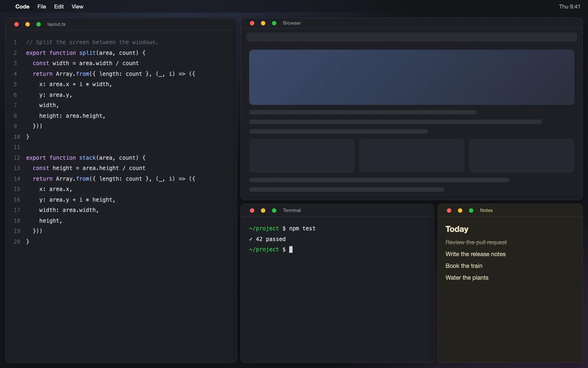The height and width of the screenshot is (368, 588).
Task: Select the "Water the plants" note
Action: [467, 277]
